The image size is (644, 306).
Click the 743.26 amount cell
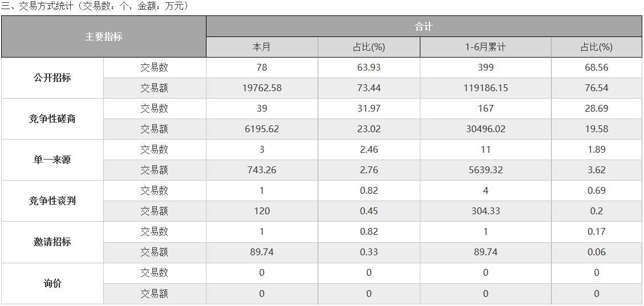point(262,170)
